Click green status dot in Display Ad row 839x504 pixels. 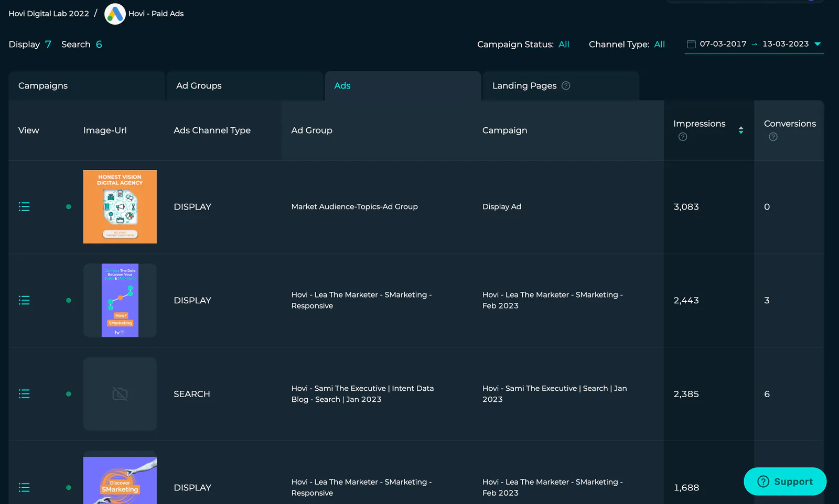[x=69, y=207]
